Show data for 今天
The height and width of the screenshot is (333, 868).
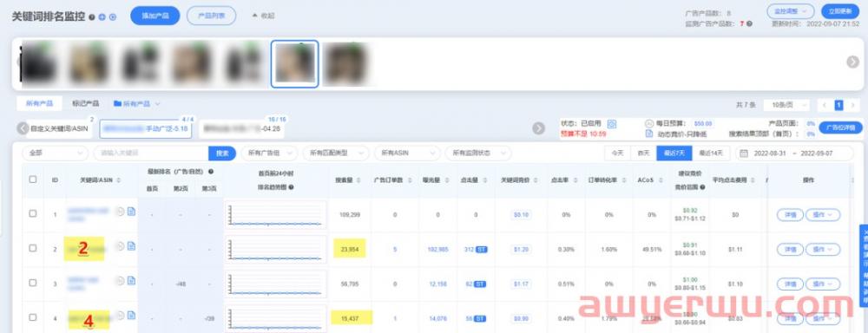617,153
